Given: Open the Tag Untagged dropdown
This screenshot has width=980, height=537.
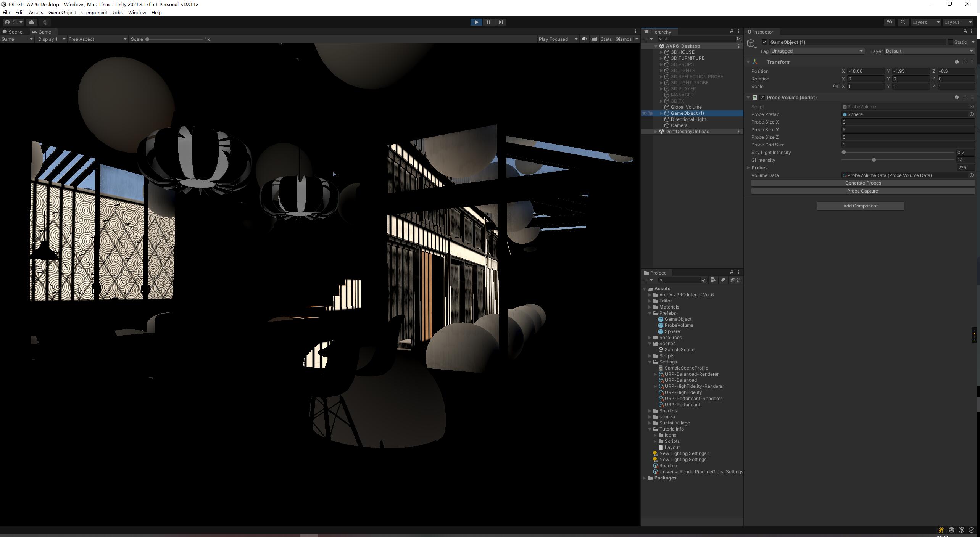Looking at the screenshot, I should [x=817, y=51].
